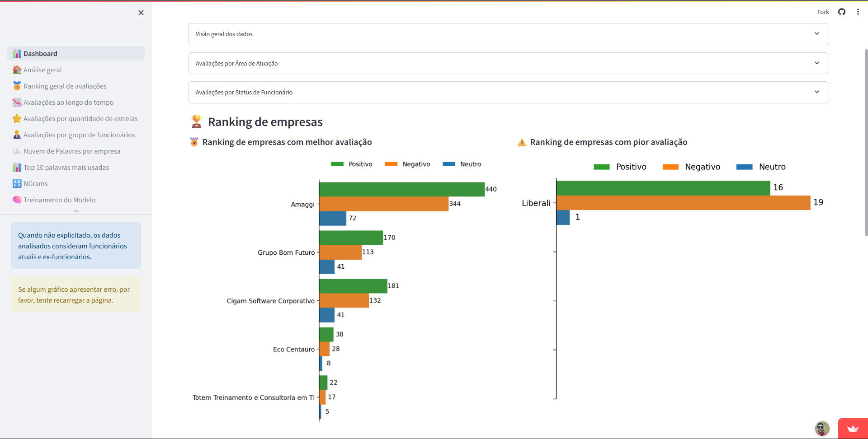The height and width of the screenshot is (439, 868).
Task: Click the NGrams ABCD blue icon
Action: pos(17,183)
